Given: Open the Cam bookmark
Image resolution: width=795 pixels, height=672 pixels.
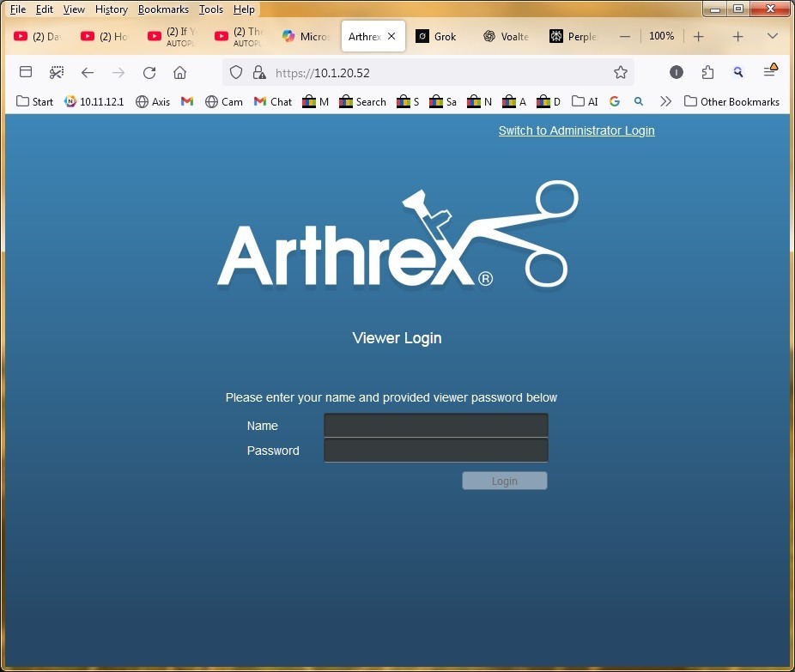Looking at the screenshot, I should pyautogui.click(x=223, y=102).
